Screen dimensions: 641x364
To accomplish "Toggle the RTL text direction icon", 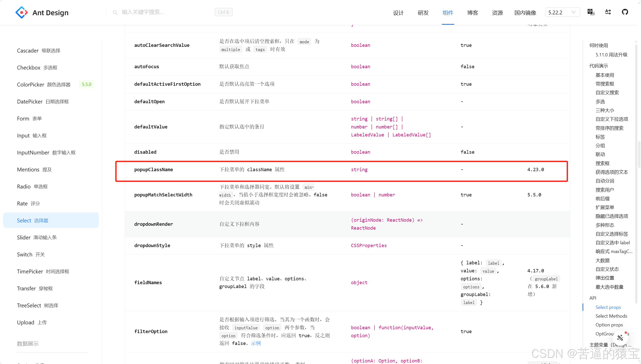I will click(608, 12).
